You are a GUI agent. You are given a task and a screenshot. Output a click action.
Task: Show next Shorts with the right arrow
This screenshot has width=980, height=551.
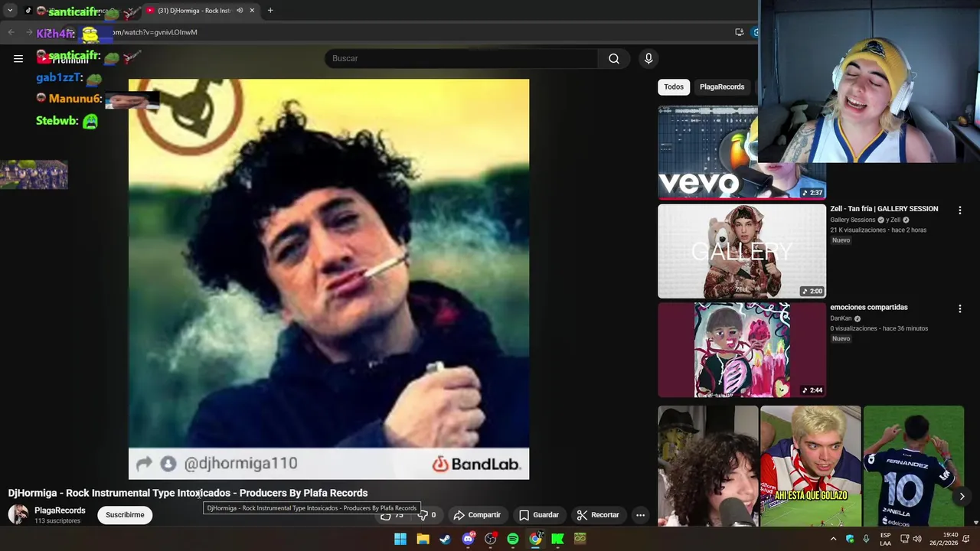962,497
